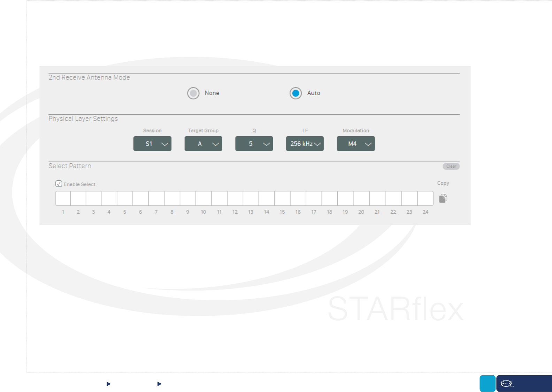Click pattern box number 20
552x392 pixels.
[x=361, y=198]
